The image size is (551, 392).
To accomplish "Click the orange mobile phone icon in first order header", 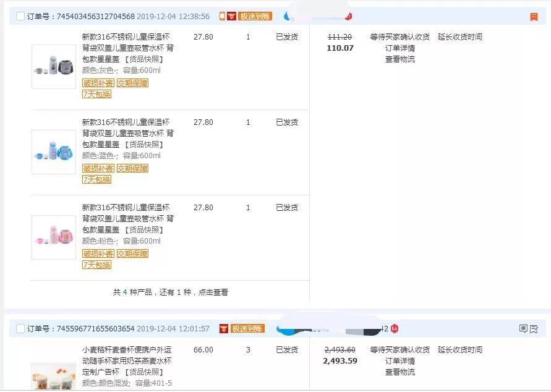I will pos(221,17).
